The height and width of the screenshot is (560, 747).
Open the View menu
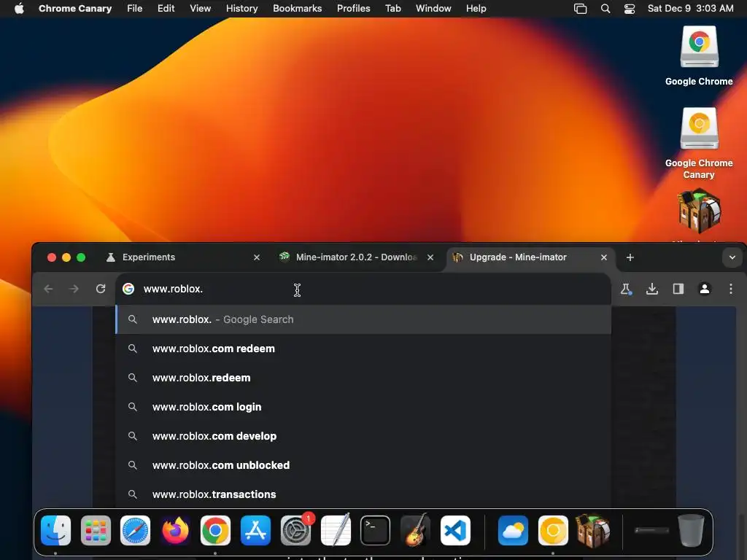tap(200, 8)
